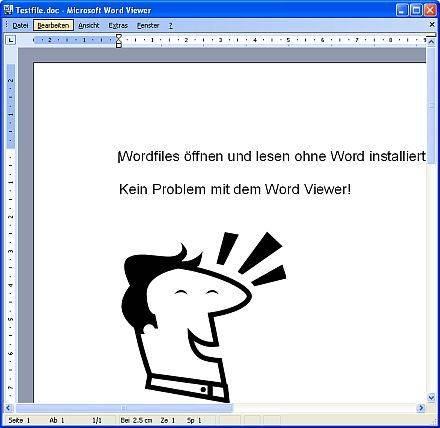Close the Word Viewer window
The image size is (440, 428).
click(430, 10)
